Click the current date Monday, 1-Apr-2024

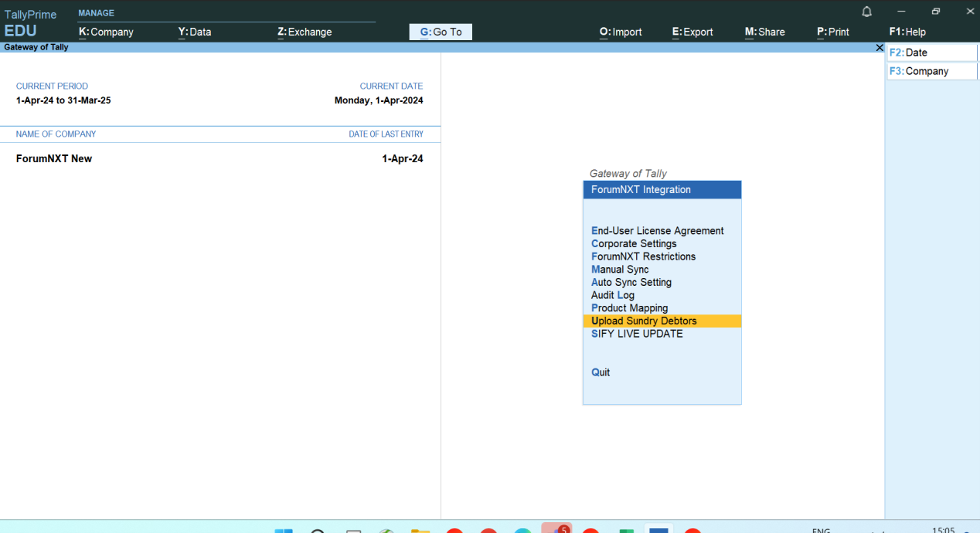point(379,100)
